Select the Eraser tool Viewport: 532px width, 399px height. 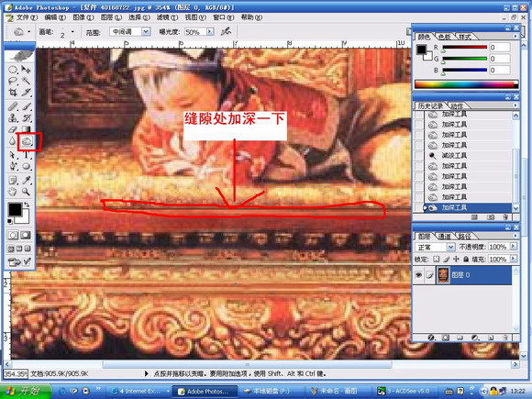(x=13, y=129)
